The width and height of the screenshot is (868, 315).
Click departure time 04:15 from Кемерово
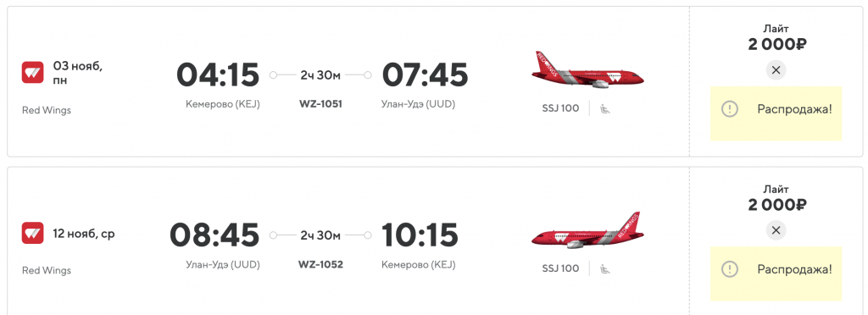(x=218, y=75)
